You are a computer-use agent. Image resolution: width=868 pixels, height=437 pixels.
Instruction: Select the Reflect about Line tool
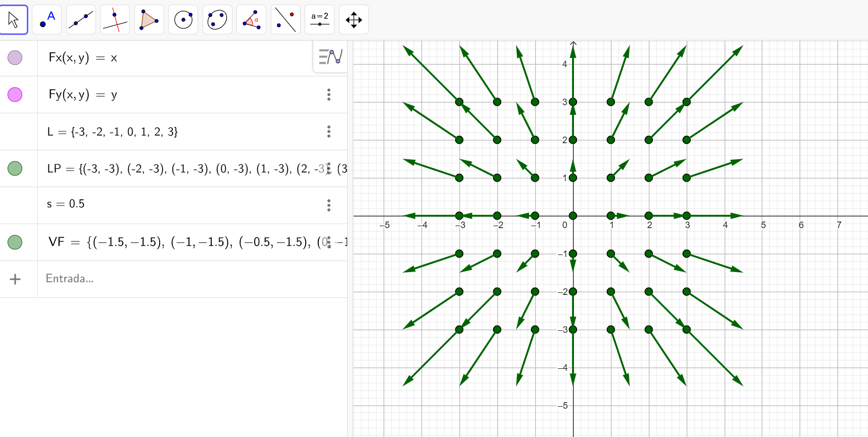tap(285, 20)
